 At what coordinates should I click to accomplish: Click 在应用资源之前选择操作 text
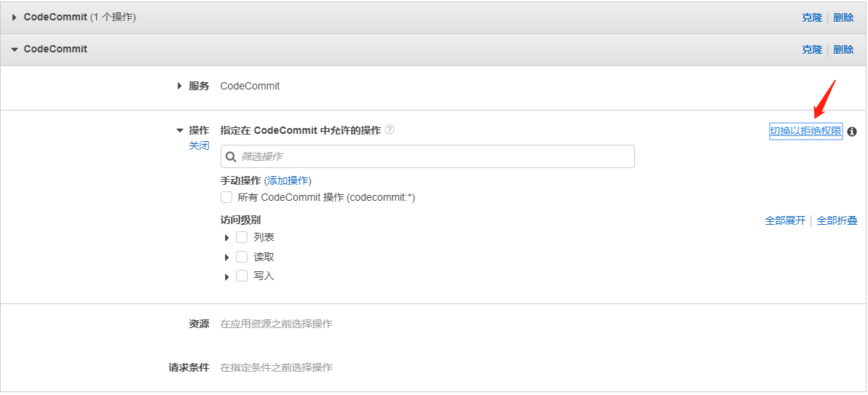tap(276, 324)
